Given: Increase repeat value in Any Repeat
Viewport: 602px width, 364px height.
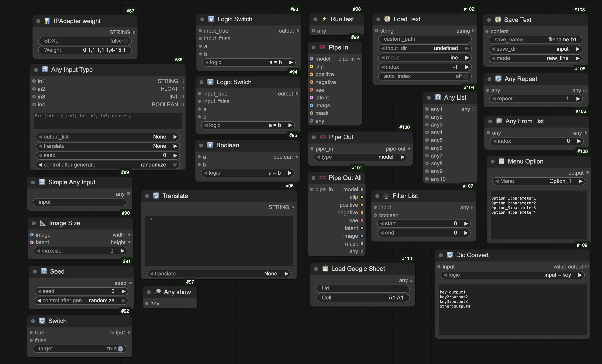Looking at the screenshot, I should [x=578, y=99].
